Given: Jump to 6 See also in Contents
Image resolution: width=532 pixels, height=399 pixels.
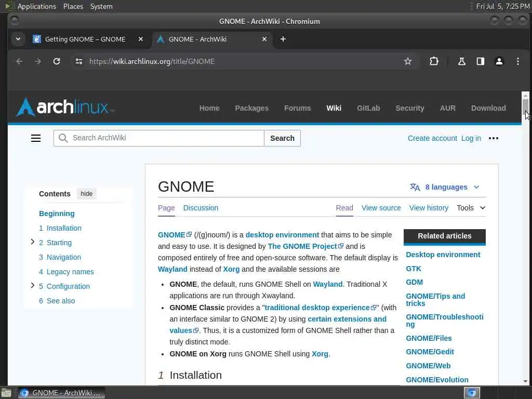Looking at the screenshot, I should coord(57,301).
